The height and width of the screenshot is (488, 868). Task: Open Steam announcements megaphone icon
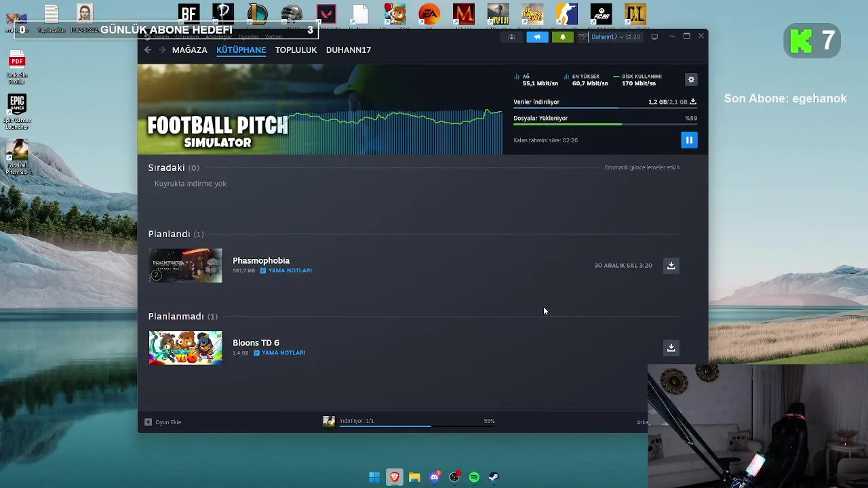537,37
